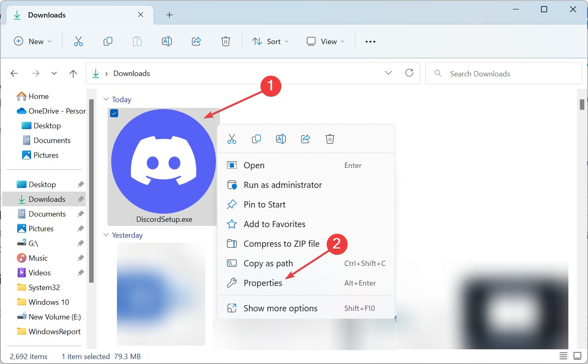Viewport: 588px width, 364px height.
Task: Go forward with the Forward arrow
Action: click(x=36, y=74)
